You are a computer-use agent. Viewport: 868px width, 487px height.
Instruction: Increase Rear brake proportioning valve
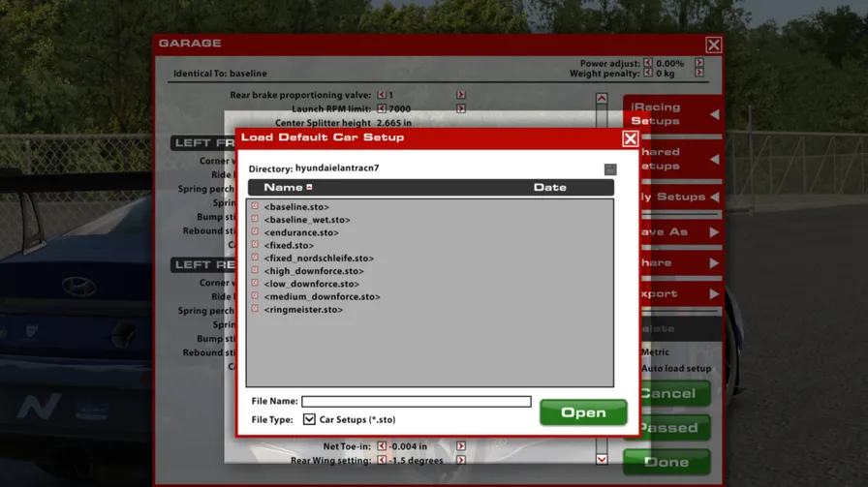pyautogui.click(x=460, y=95)
